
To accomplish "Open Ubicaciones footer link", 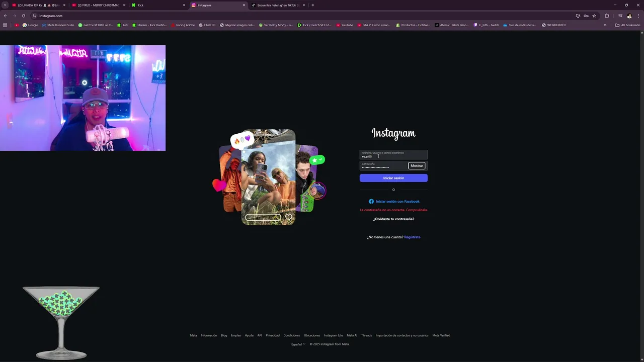I will pos(311,335).
